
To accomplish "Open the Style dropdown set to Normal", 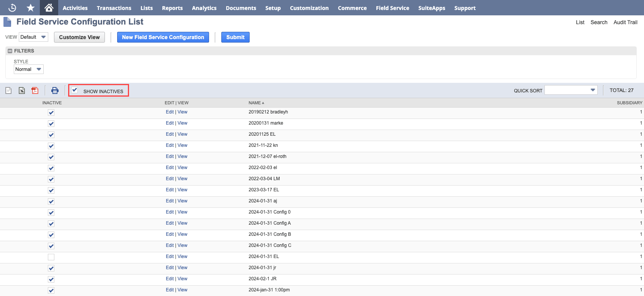I will [29, 69].
